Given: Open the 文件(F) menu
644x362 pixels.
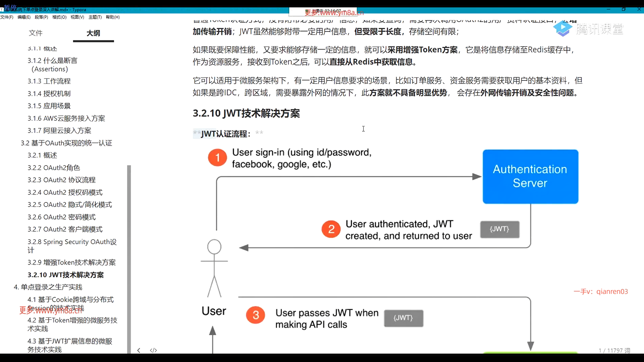Looking at the screenshot, I should 7,17.
